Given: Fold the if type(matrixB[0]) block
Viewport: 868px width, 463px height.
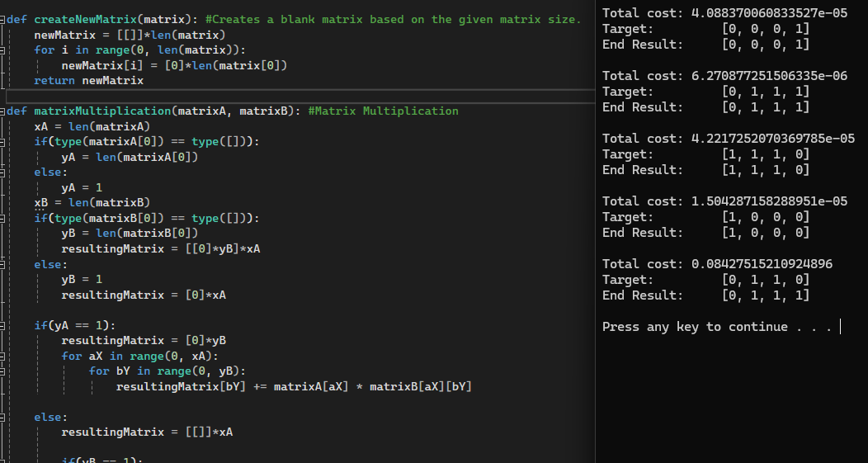Looking at the screenshot, I should coord(3,219).
